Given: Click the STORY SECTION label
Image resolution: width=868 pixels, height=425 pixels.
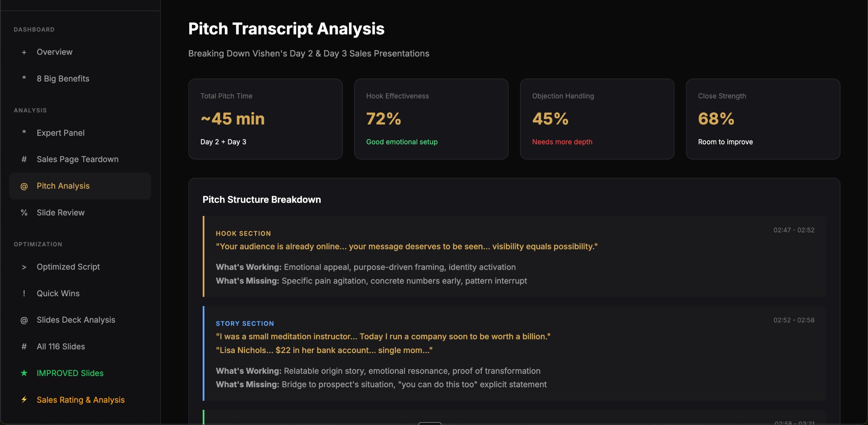Looking at the screenshot, I should 245,324.
